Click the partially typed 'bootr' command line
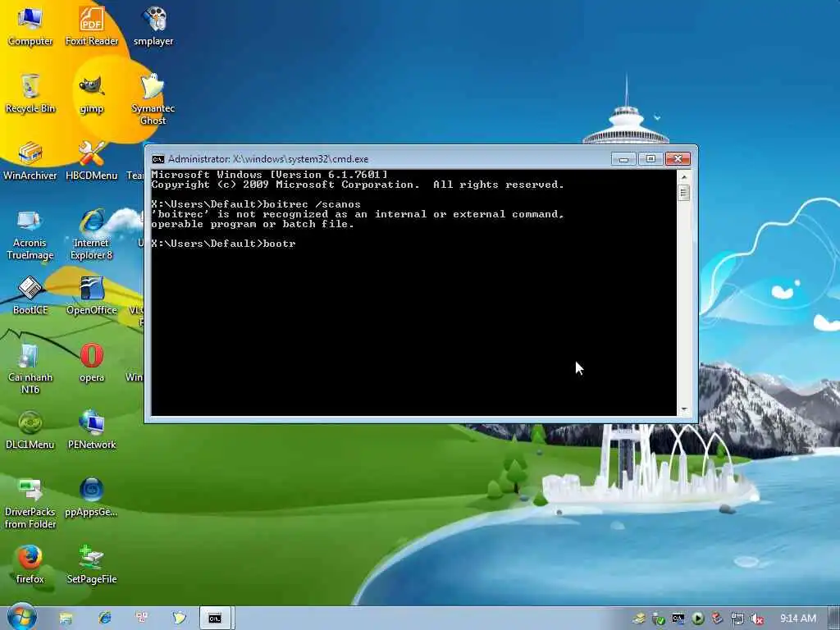The image size is (840, 630). click(223, 244)
